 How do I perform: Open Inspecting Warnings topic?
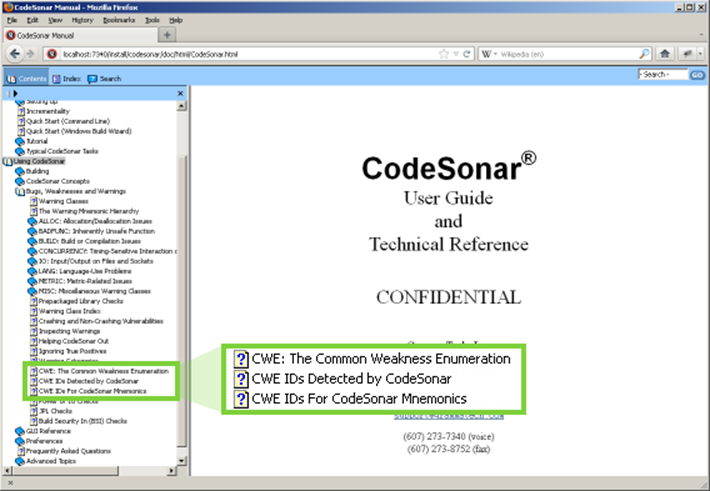(x=69, y=331)
